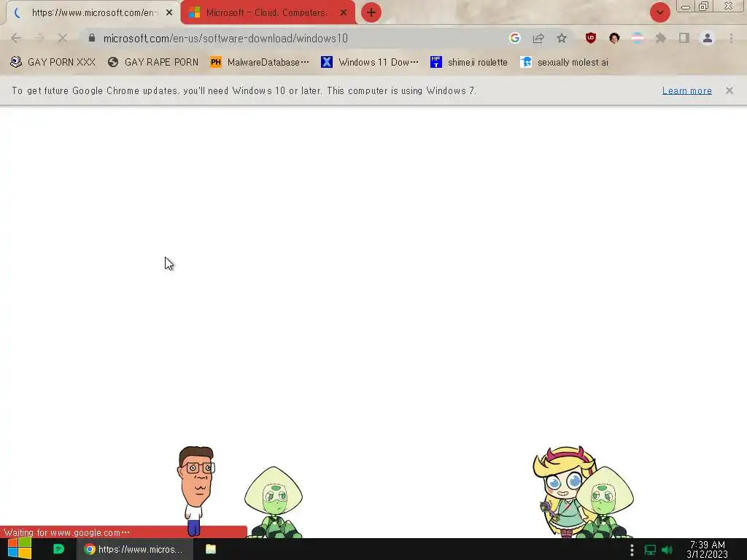Open the face avatar extension icon
Image resolution: width=747 pixels, height=560 pixels.
coord(614,38)
